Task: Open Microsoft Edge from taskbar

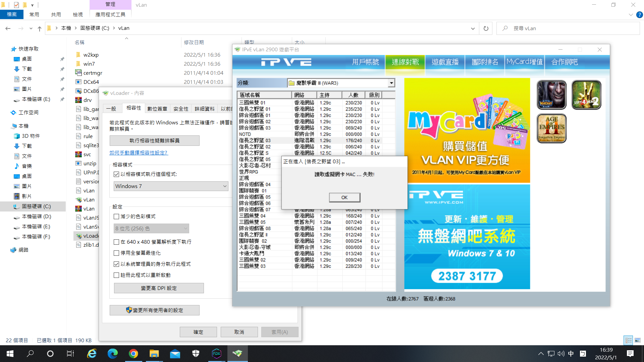Action: (x=112, y=354)
